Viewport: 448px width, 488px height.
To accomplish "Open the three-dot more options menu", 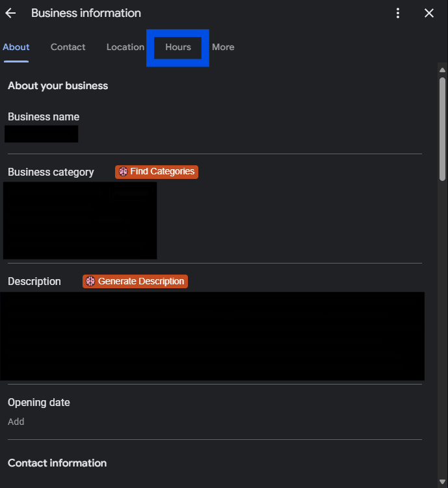I will coord(398,13).
